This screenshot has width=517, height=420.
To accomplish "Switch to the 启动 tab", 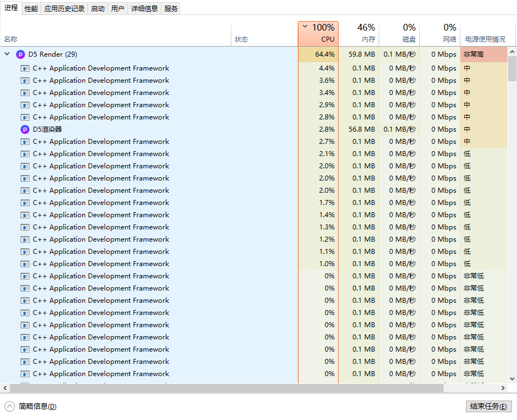I will pos(98,8).
